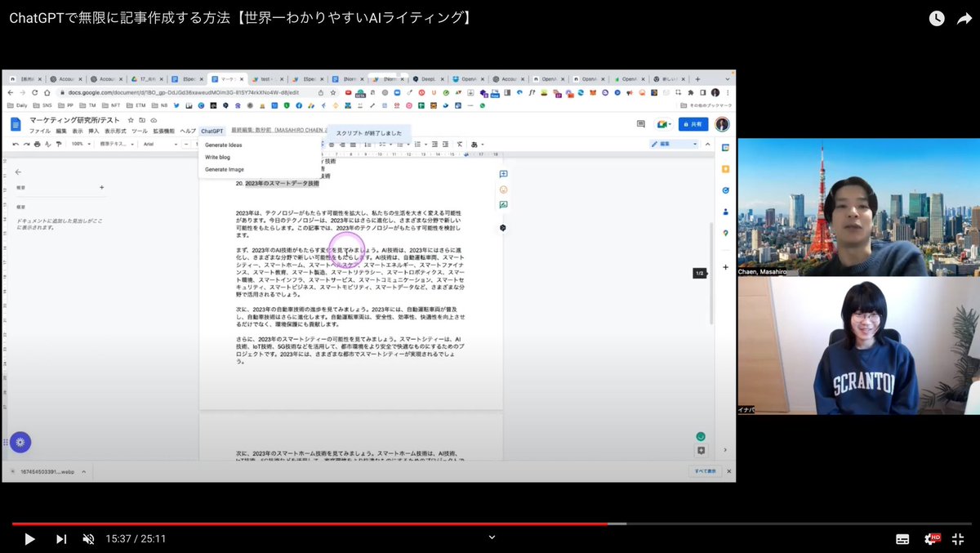Click the Watch later clock icon
The height and width of the screenshot is (553, 980).
(937, 18)
